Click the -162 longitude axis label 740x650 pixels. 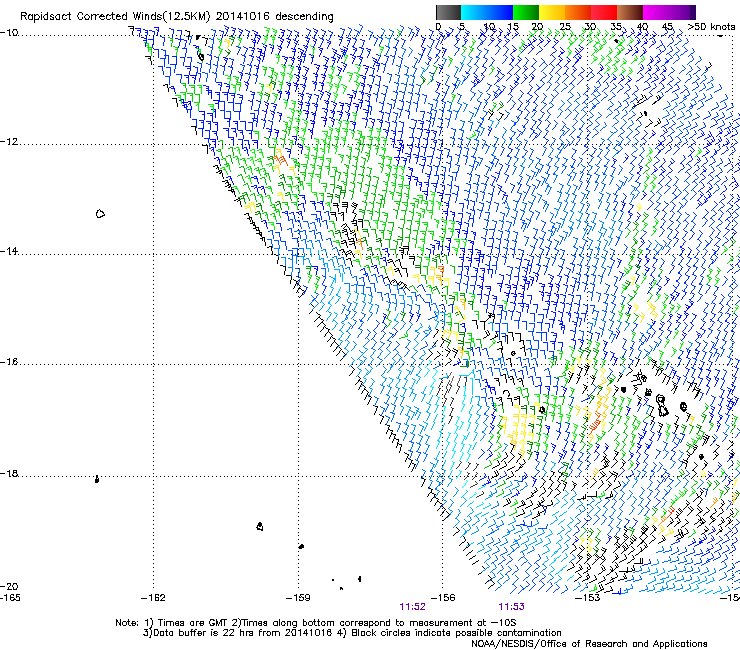tap(153, 598)
